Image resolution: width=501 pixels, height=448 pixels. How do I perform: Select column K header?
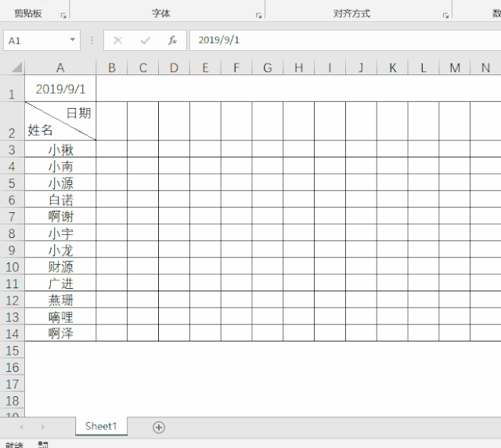[x=392, y=68]
